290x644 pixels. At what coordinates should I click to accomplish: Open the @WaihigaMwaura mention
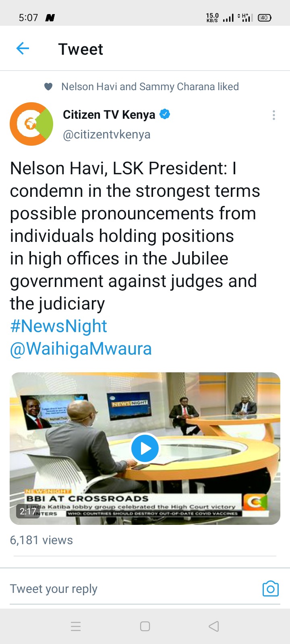click(x=81, y=349)
